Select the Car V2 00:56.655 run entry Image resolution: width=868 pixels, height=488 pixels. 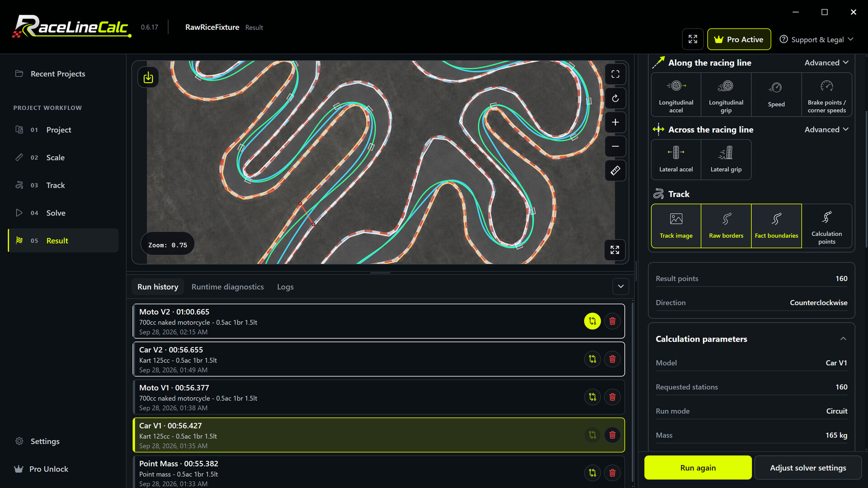click(378, 359)
